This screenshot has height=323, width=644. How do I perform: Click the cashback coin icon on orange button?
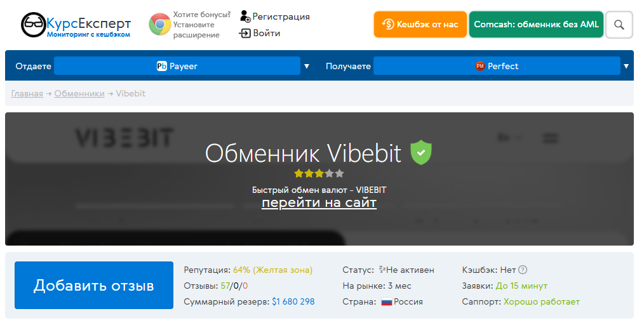(x=387, y=24)
